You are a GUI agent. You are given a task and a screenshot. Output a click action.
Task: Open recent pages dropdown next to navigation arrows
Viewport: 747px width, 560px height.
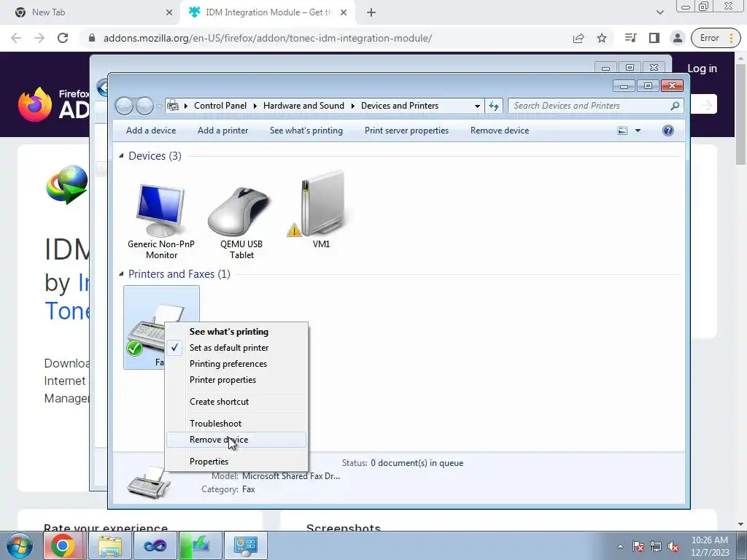point(159,106)
